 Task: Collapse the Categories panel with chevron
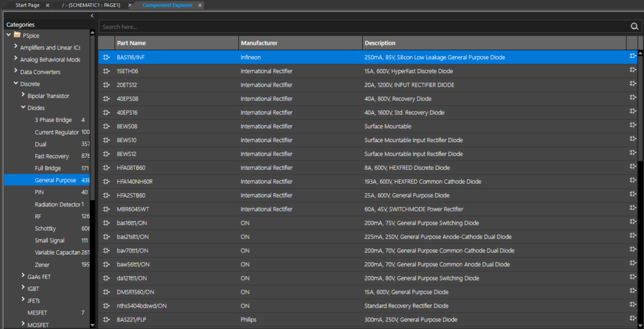[x=92, y=16]
